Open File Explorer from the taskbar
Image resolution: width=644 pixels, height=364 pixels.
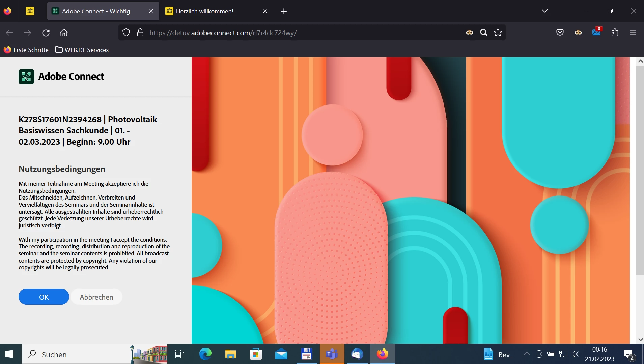click(231, 354)
